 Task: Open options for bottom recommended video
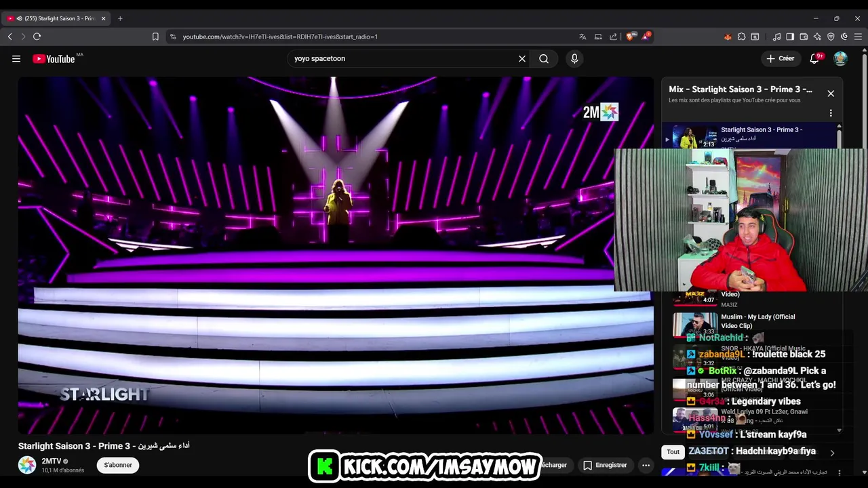[839, 472]
